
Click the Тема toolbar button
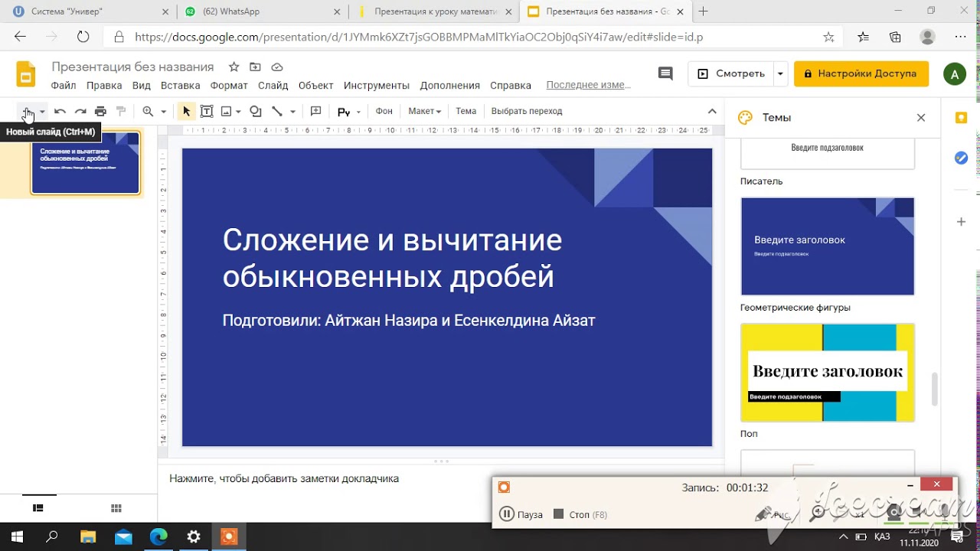pyautogui.click(x=465, y=111)
